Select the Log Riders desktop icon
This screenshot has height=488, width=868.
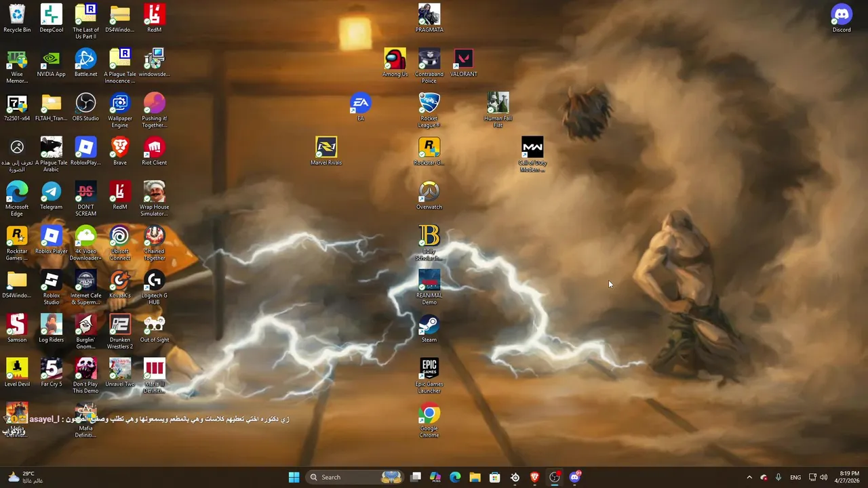coord(52,328)
